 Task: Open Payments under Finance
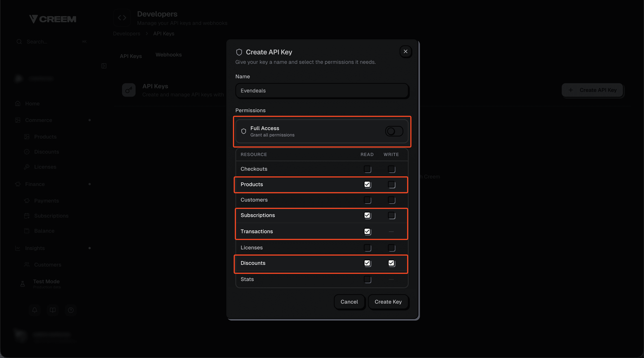click(47, 200)
